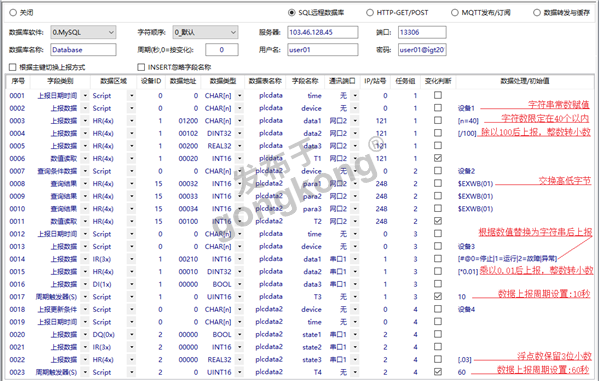Click field name data2 in row 0004
The width and height of the screenshot is (600, 381).
(312, 134)
